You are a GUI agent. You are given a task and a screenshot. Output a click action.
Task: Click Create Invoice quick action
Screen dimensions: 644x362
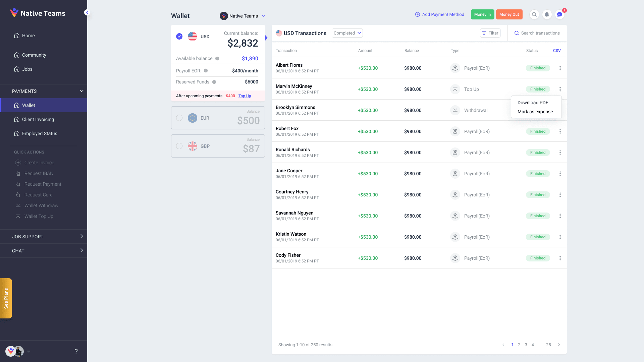tap(35, 163)
